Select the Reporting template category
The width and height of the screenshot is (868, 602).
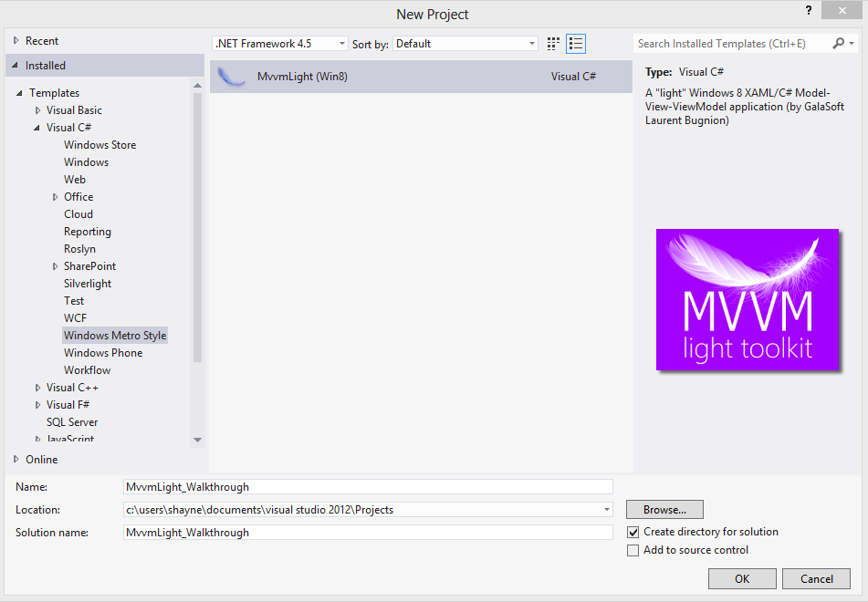click(87, 232)
